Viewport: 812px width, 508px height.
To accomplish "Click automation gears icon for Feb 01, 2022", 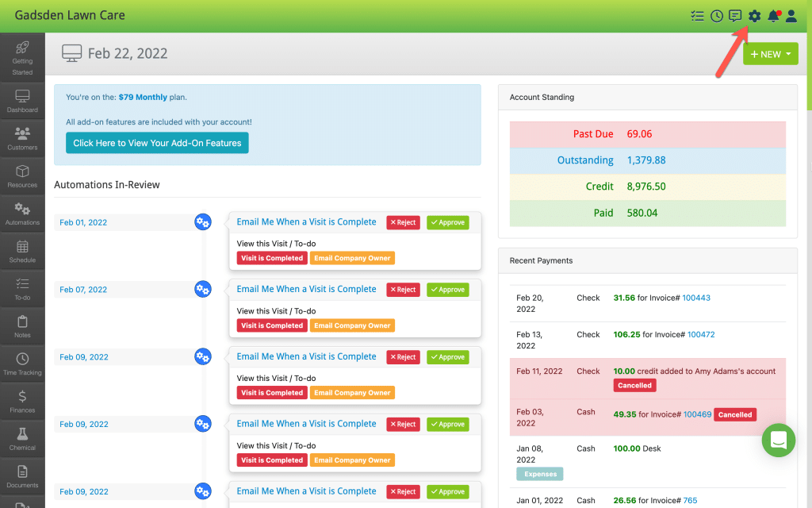I will (x=203, y=222).
